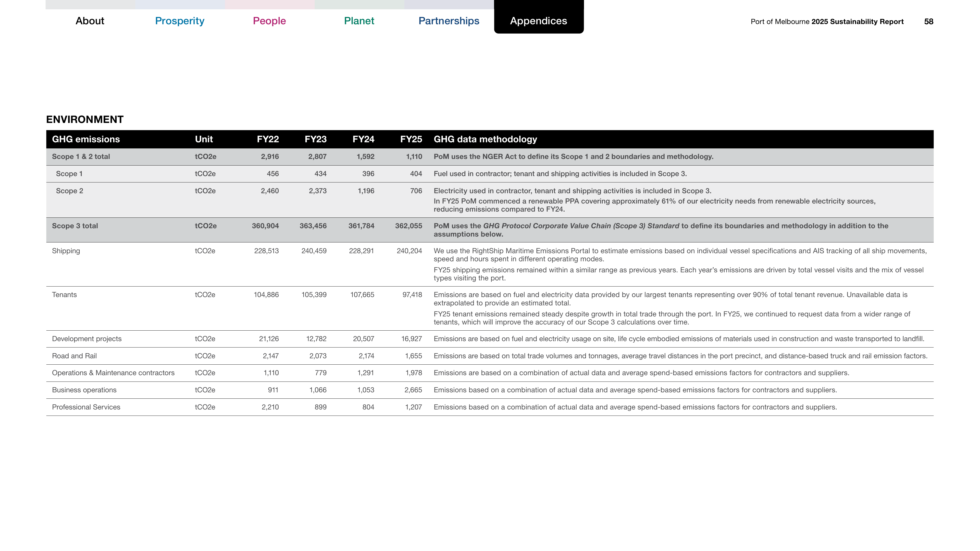
Task: Click Development projects FY23 value 12,782
Action: pos(317,339)
